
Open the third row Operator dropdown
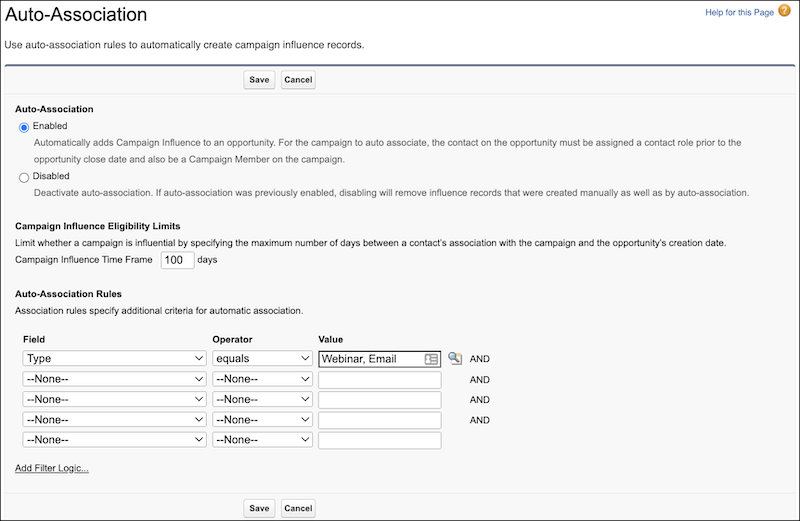(262, 399)
